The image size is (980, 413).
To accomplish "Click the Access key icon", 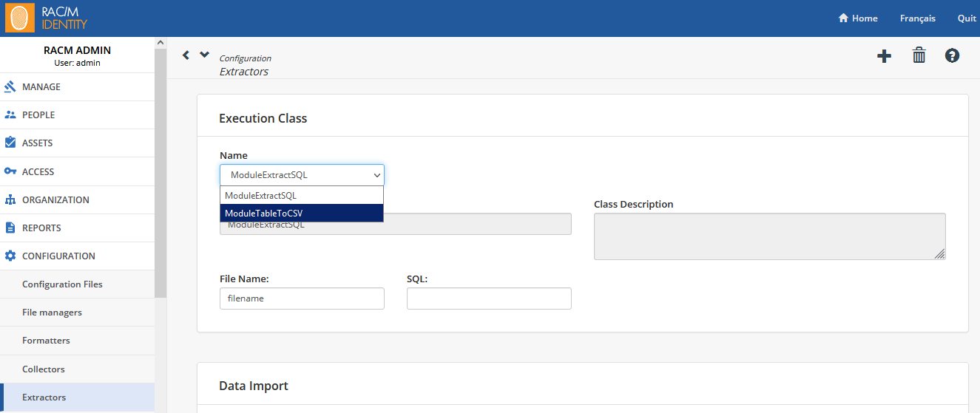I will click(10, 171).
